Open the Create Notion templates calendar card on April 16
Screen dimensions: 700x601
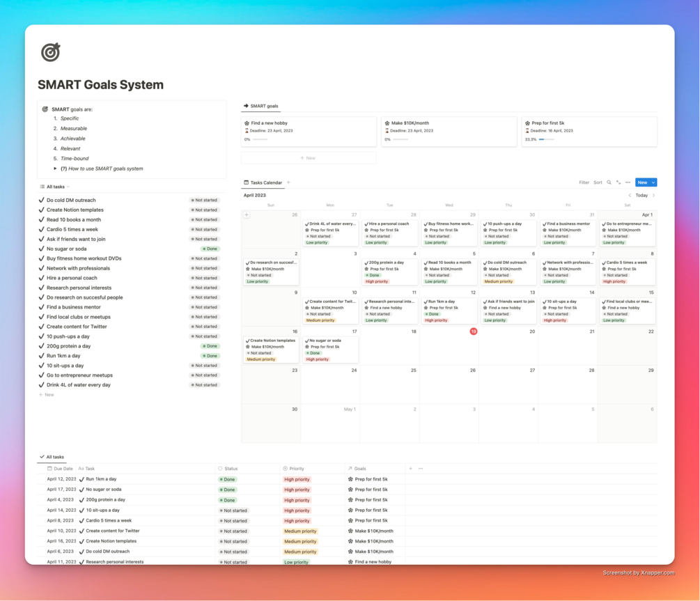(x=271, y=350)
